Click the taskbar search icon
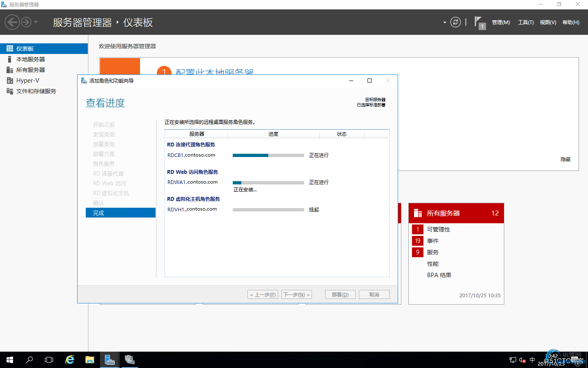588x368 pixels. pos(29,360)
